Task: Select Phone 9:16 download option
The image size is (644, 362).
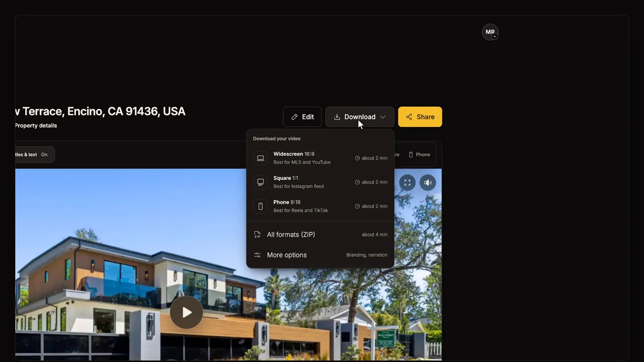Action: [x=320, y=206]
